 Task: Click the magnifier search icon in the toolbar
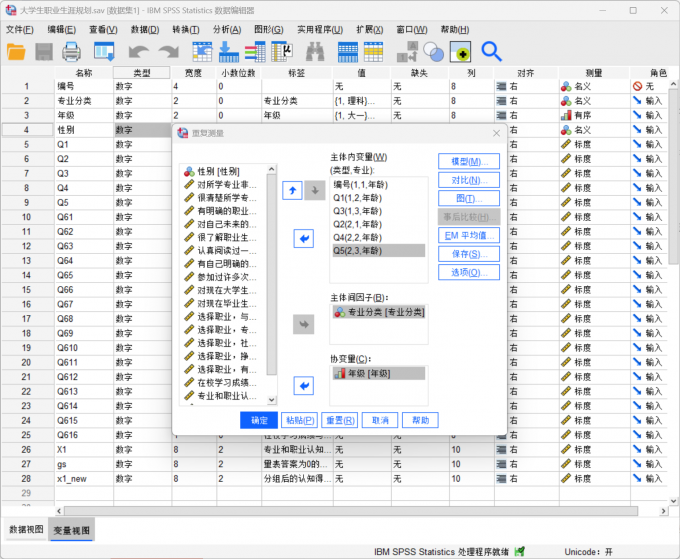pyautogui.click(x=491, y=52)
